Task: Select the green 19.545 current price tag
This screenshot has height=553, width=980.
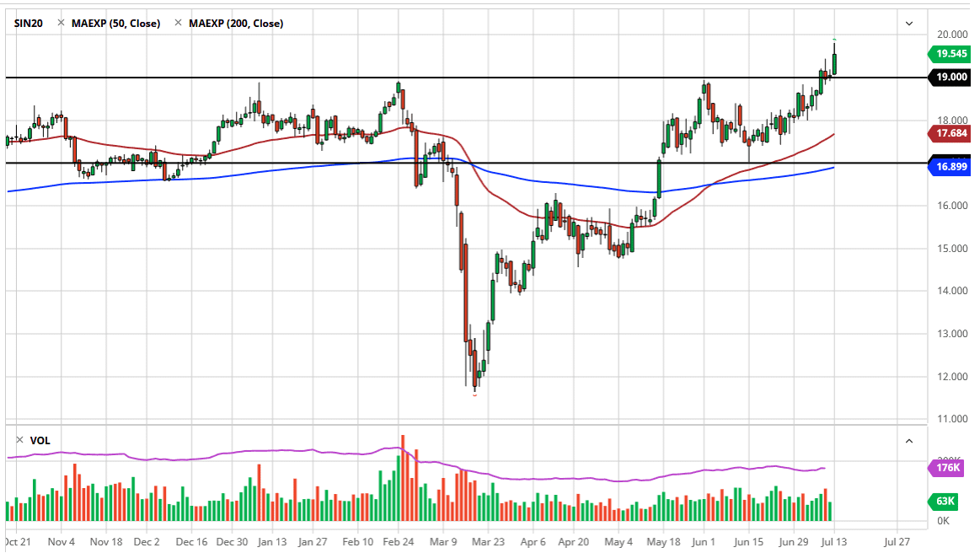Action: (x=951, y=54)
